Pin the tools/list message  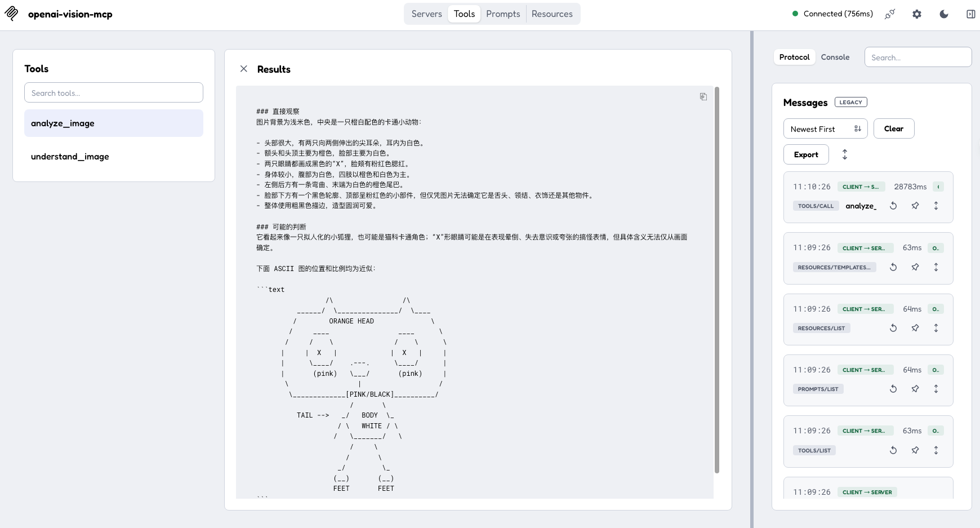tap(915, 450)
